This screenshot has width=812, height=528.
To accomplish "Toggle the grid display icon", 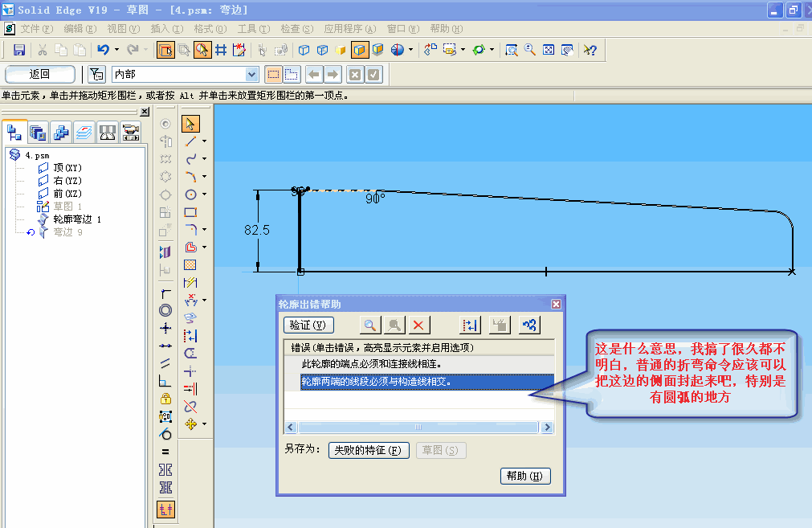I will 221,50.
